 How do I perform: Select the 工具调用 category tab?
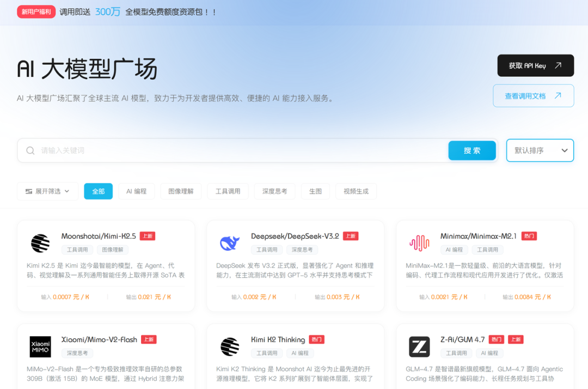click(x=228, y=191)
